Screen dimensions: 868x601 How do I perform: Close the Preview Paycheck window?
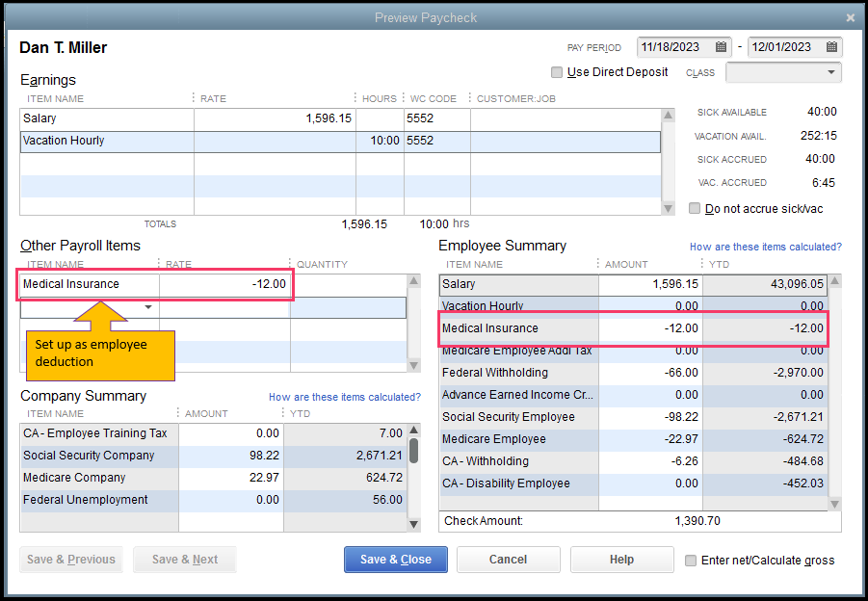coord(851,17)
